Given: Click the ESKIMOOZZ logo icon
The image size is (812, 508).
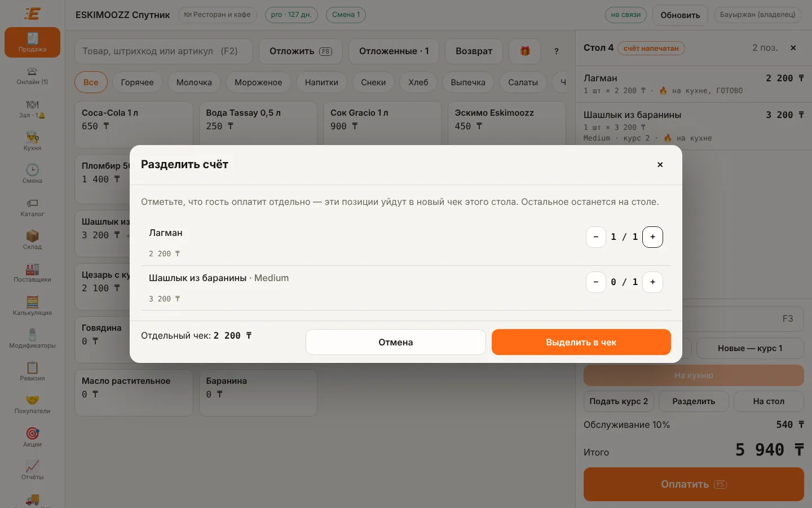Looking at the screenshot, I should (x=33, y=14).
